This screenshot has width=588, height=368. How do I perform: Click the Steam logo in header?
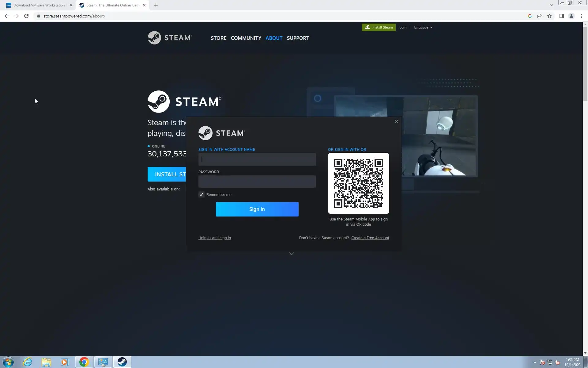click(170, 38)
